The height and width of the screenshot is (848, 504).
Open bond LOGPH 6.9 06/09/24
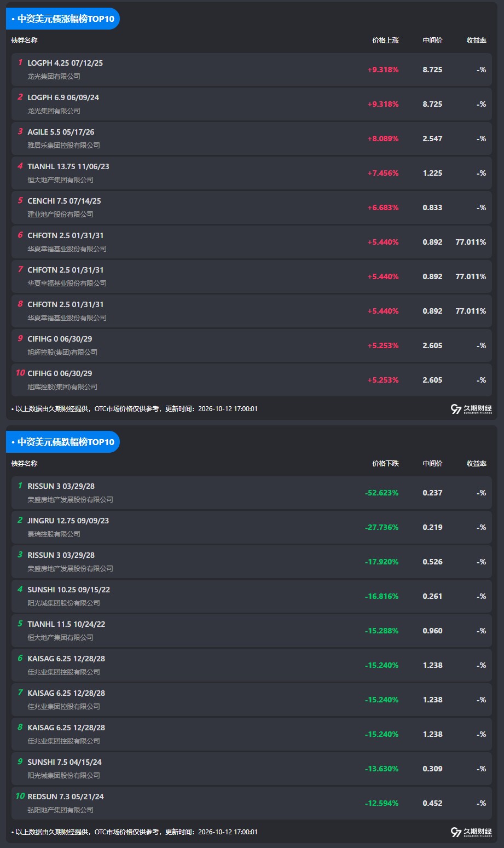[x=63, y=97]
